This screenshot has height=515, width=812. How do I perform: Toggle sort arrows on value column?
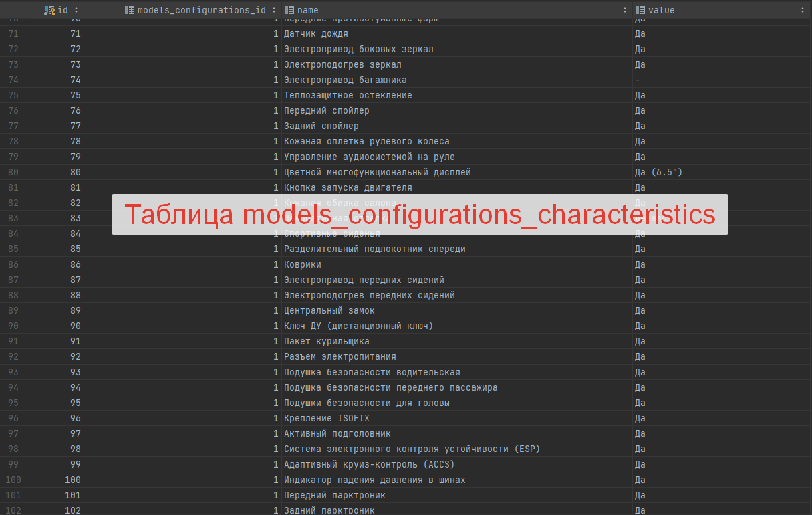[x=802, y=10]
